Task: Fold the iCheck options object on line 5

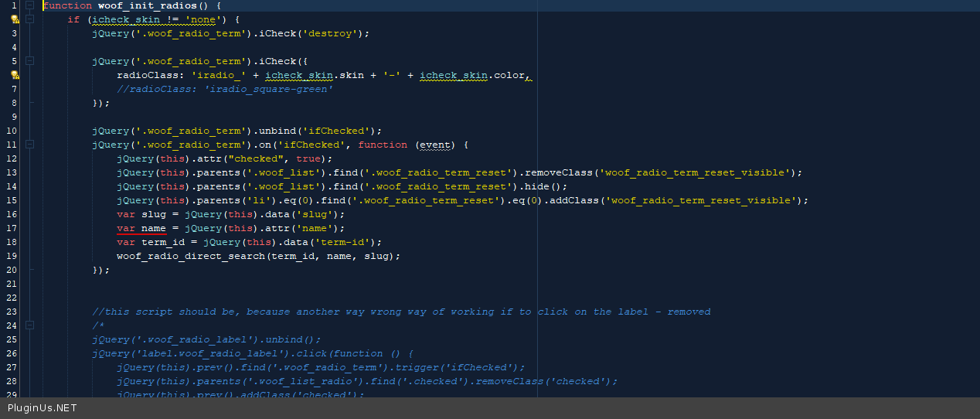Action: pos(29,61)
